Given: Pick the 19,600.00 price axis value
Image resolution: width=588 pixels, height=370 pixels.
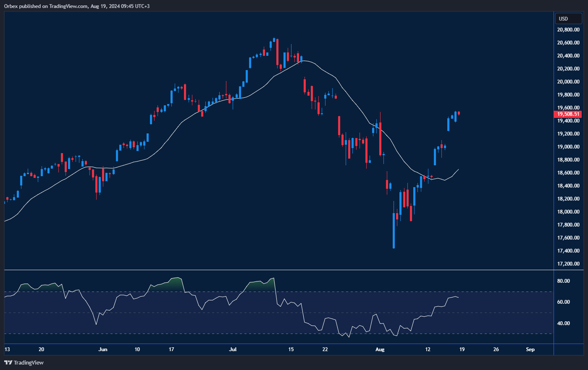Looking at the screenshot, I should (x=568, y=108).
